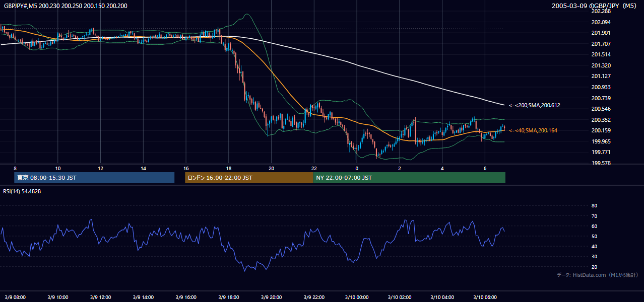Click the 3/9 10:00 date label
This screenshot has height=302, width=644.
[58, 297]
